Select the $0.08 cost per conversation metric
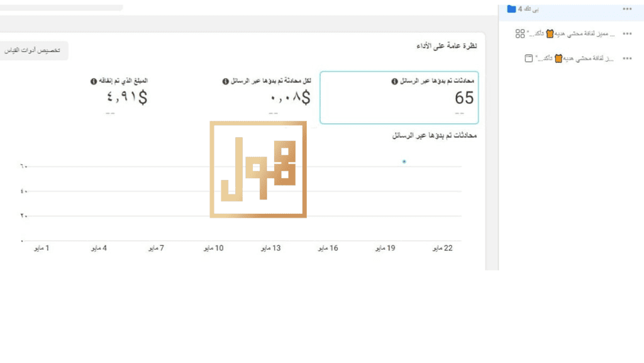 267,97
